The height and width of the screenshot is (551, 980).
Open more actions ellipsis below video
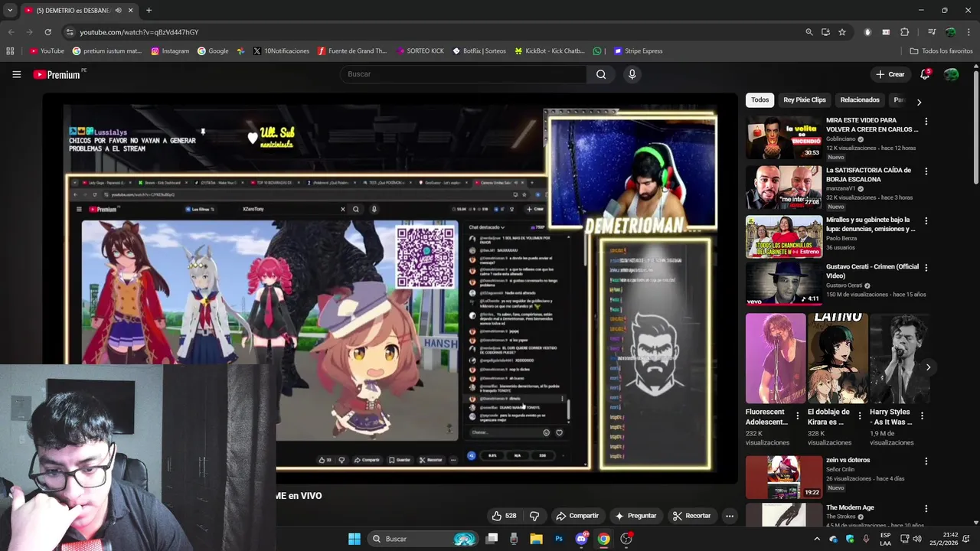click(730, 516)
